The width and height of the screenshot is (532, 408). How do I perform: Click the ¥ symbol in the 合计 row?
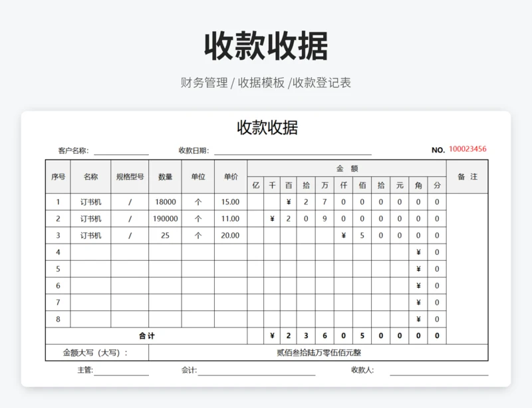(272, 336)
